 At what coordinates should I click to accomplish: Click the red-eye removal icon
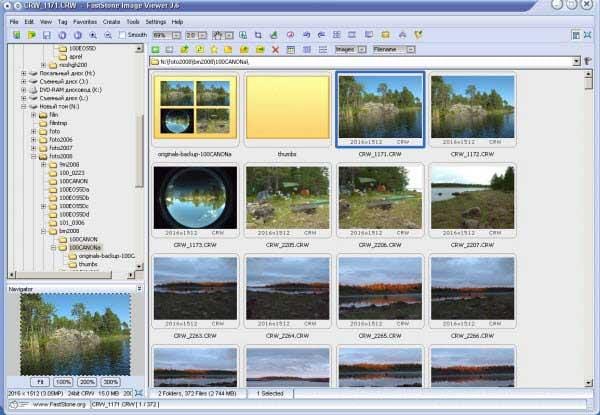tap(290, 35)
